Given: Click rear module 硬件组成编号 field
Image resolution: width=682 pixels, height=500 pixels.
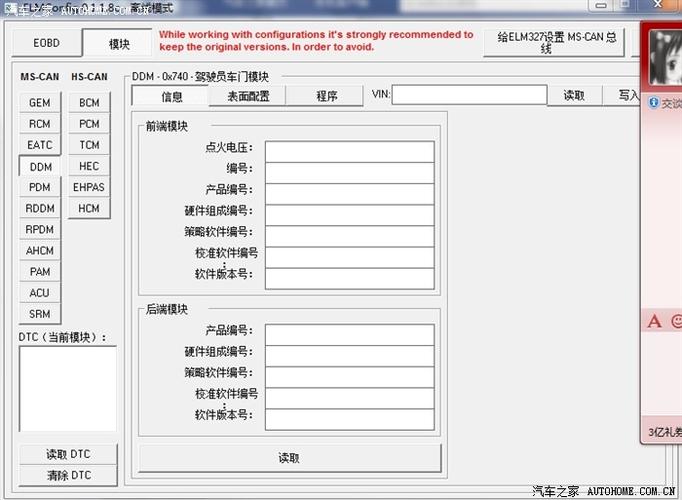Looking at the screenshot, I should point(350,356).
